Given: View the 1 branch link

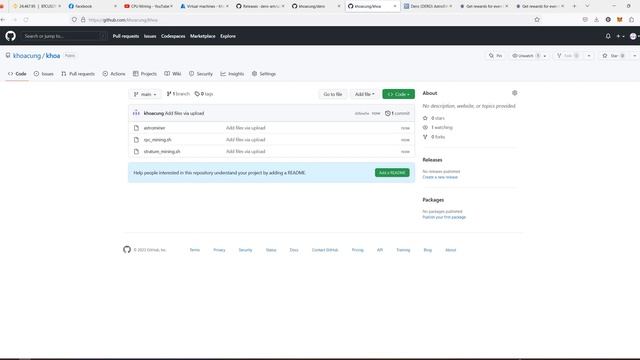Looking at the screenshot, I should (178, 94).
